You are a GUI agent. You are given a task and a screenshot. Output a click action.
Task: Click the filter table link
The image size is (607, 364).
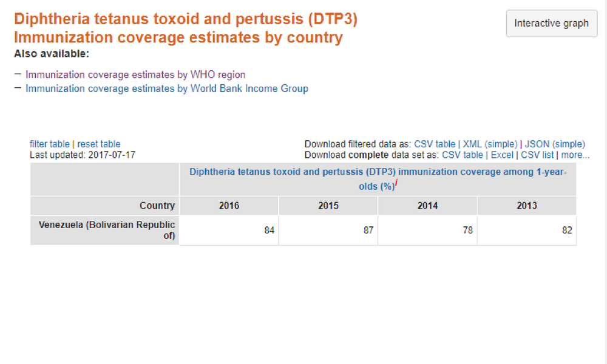coord(50,144)
